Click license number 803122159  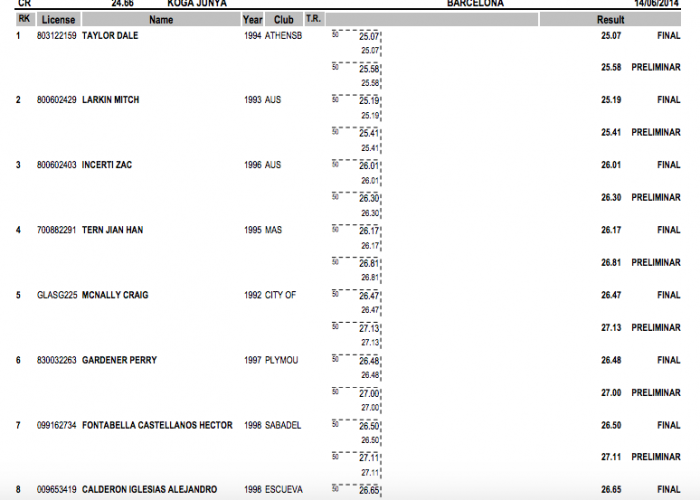click(x=57, y=36)
